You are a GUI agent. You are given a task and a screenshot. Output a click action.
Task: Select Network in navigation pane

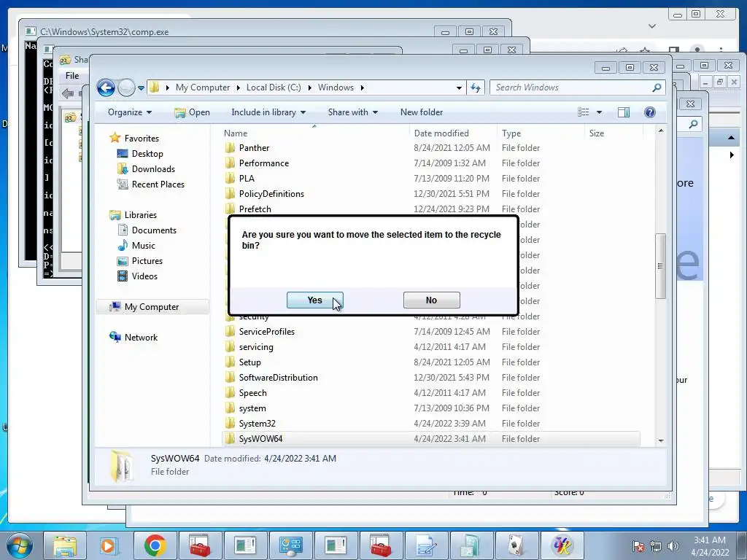pyautogui.click(x=141, y=337)
